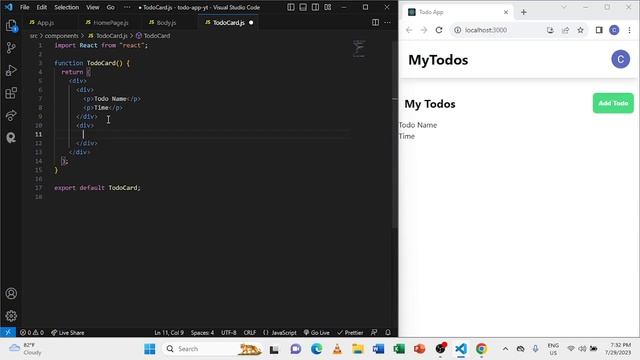Open the Extensions view
Viewport: 640px width, 360px height.
tap(11, 93)
